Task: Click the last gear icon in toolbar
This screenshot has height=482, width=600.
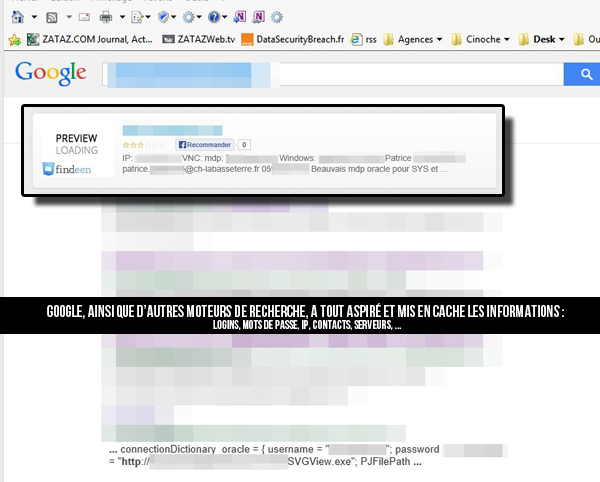Action: (x=277, y=17)
